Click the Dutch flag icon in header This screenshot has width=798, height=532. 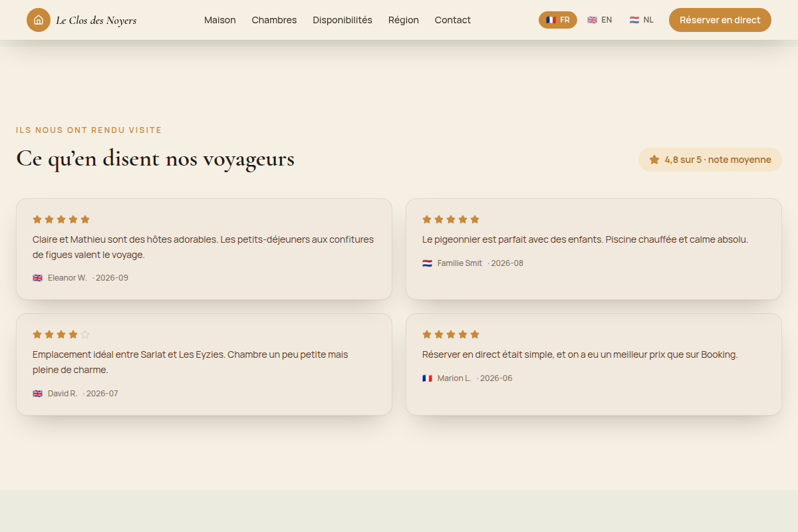point(634,20)
